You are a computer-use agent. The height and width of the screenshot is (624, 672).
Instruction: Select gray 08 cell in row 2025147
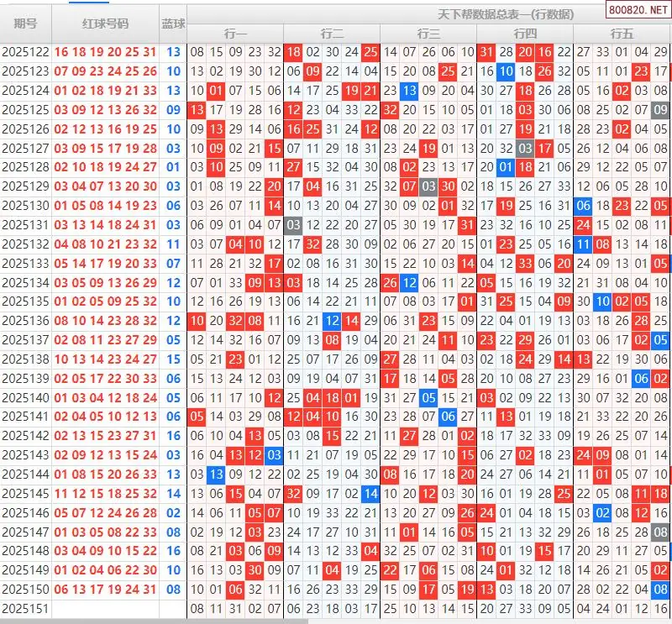click(661, 532)
